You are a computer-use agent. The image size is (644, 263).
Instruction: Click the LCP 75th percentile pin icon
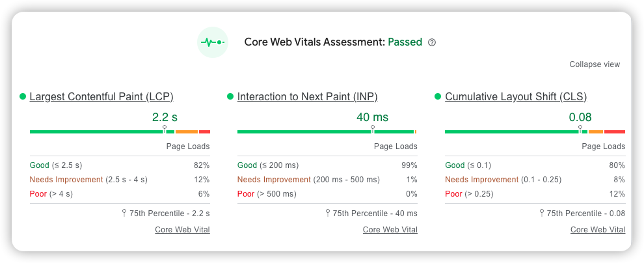pos(124,213)
